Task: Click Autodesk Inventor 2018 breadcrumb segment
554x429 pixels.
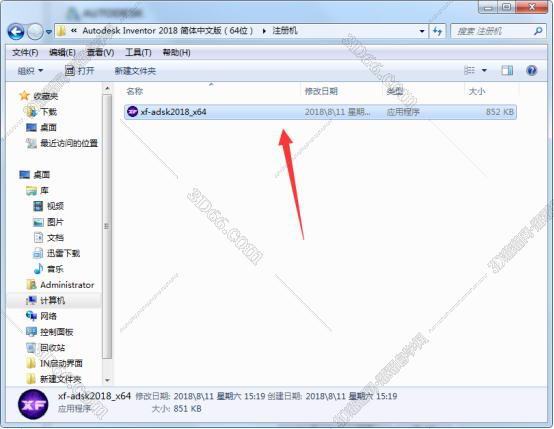Action: click(168, 31)
